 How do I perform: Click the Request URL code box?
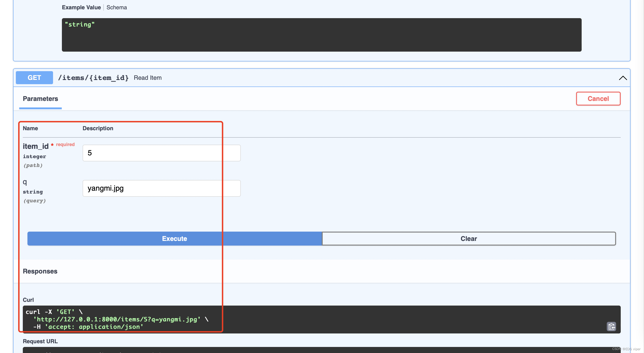click(321, 350)
